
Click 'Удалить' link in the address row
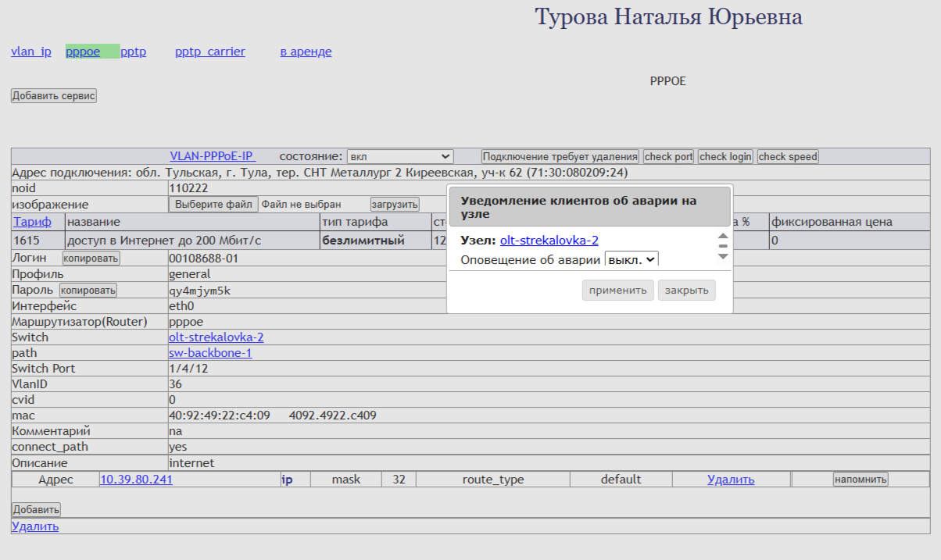pyautogui.click(x=731, y=480)
